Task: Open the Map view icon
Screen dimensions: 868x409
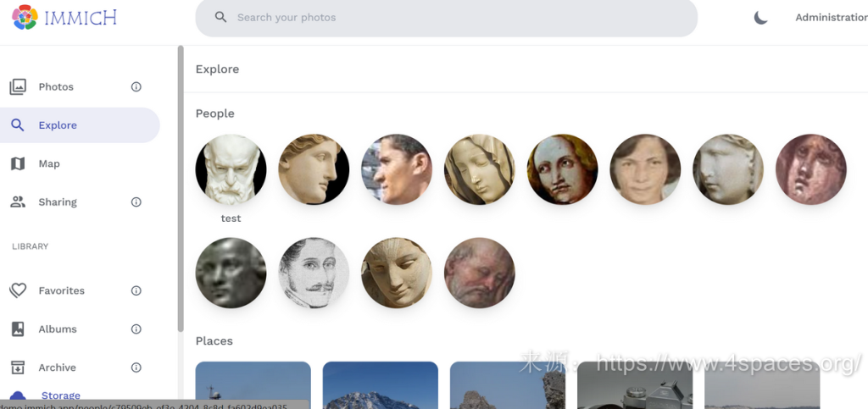Action: tap(18, 163)
